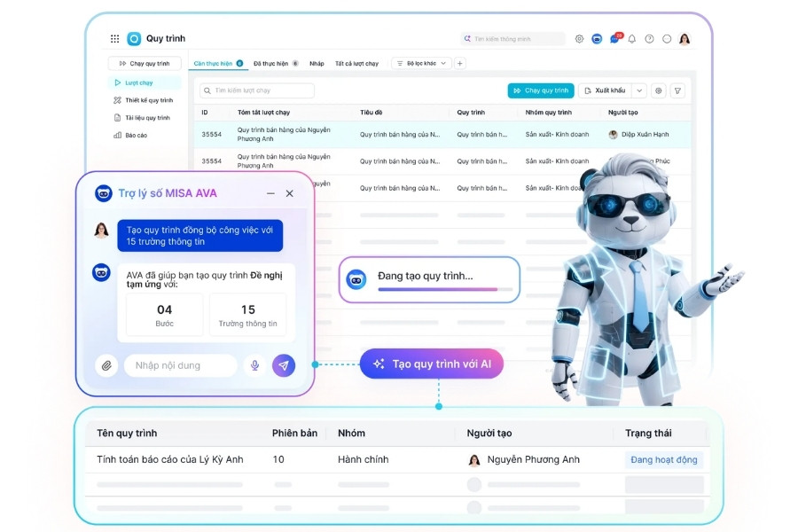Click the teal Chạy quy trình button

pos(541,90)
